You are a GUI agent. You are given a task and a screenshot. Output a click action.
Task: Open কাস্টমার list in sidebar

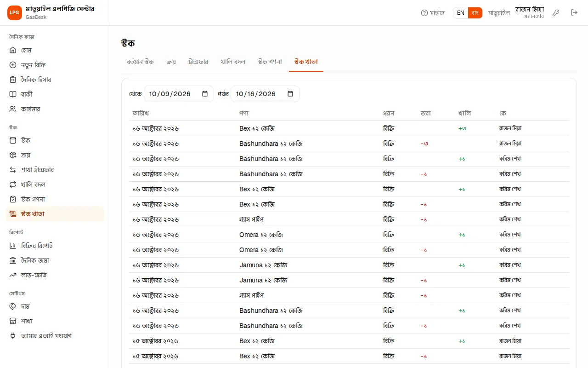click(x=55, y=109)
